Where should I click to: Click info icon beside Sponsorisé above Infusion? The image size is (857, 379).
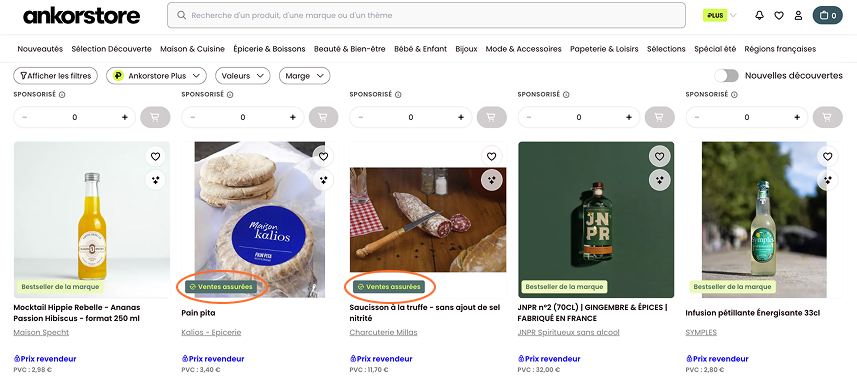[x=734, y=95]
